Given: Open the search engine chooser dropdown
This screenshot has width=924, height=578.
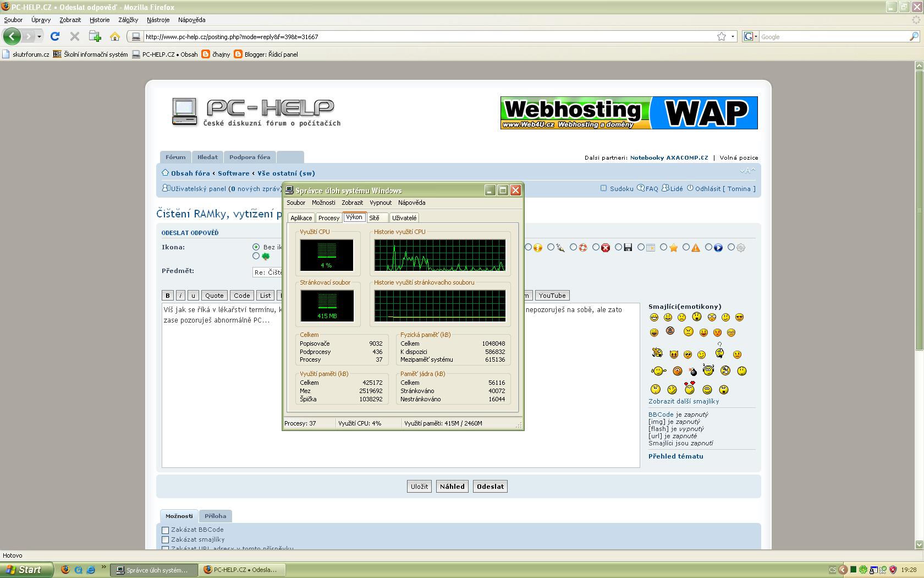Looking at the screenshot, I should pos(750,36).
